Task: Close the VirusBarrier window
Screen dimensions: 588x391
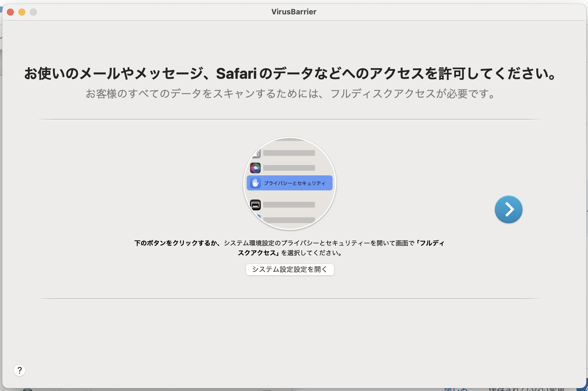Action: click(x=11, y=12)
